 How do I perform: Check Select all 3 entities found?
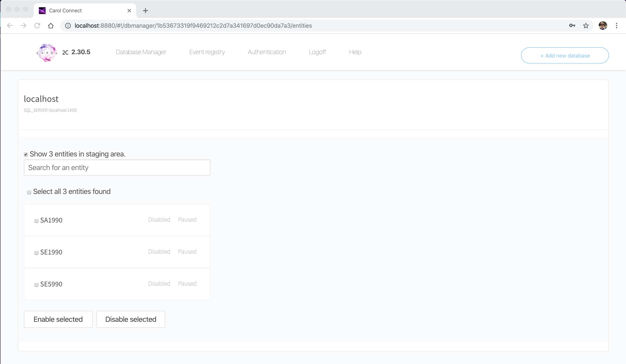(x=29, y=192)
